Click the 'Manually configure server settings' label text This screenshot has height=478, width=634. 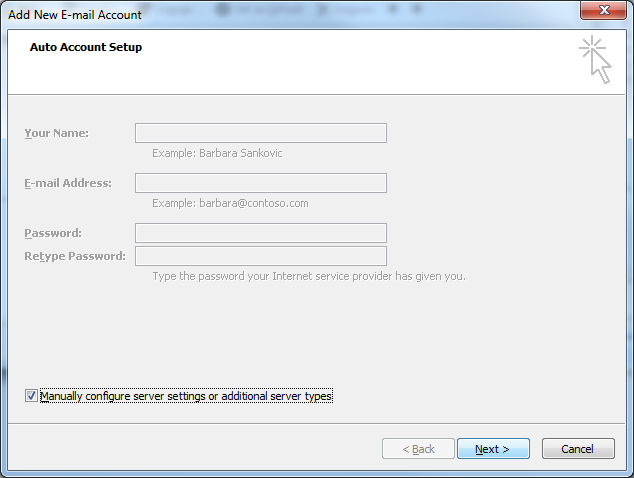click(x=186, y=396)
